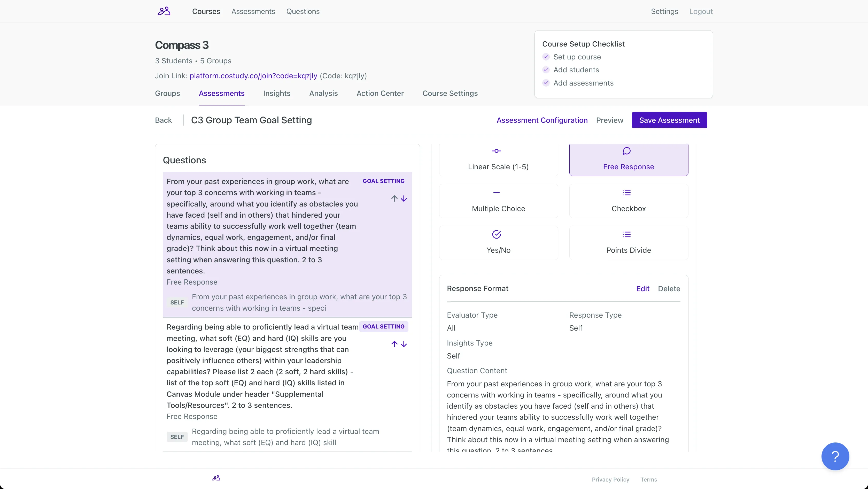Delete the Response Format
868x489 pixels.
coord(669,288)
